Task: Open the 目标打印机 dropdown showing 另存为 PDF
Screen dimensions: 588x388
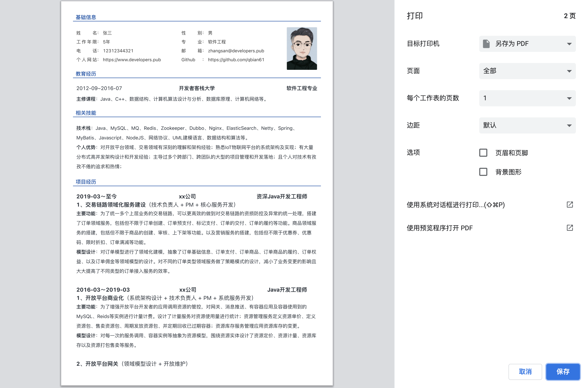Action: coord(527,44)
